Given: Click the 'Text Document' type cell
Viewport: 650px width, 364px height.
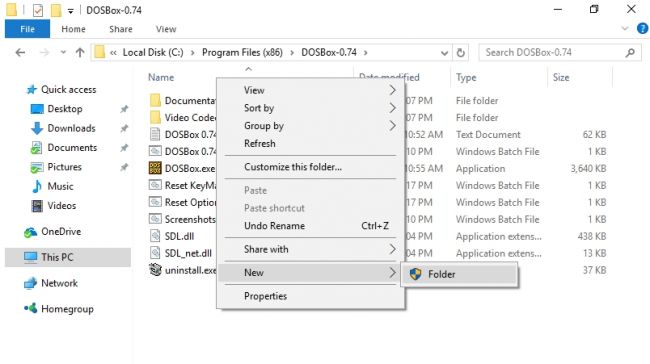Looking at the screenshot, I should click(488, 135).
